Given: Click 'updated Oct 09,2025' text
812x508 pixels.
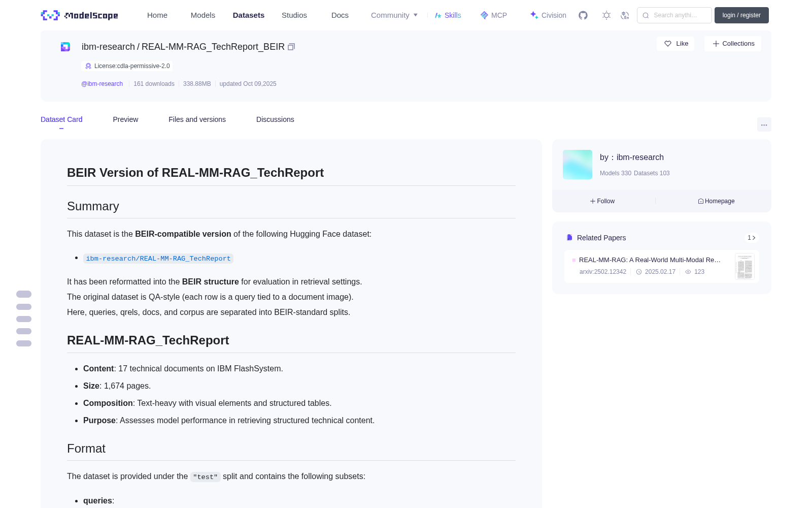Looking at the screenshot, I should point(248,84).
